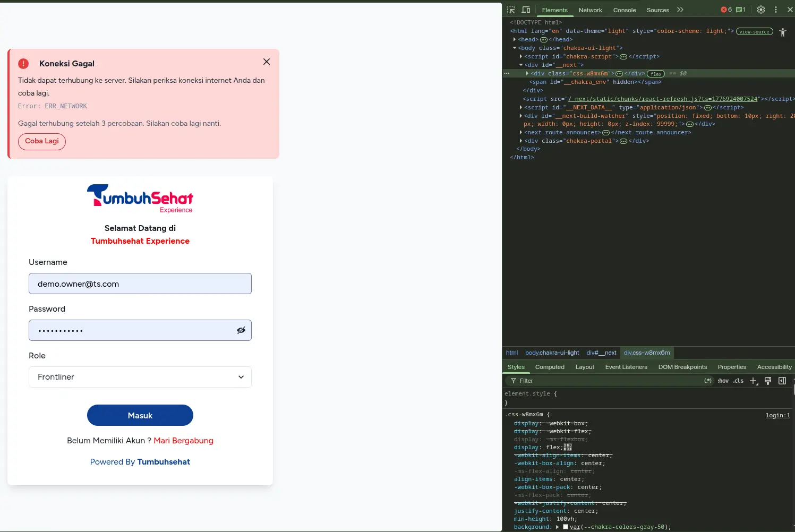
Task: Click the Masuk login button
Action: pyautogui.click(x=140, y=415)
